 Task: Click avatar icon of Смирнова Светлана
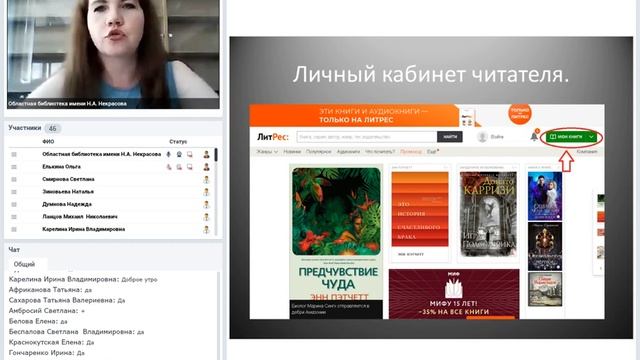click(x=207, y=179)
